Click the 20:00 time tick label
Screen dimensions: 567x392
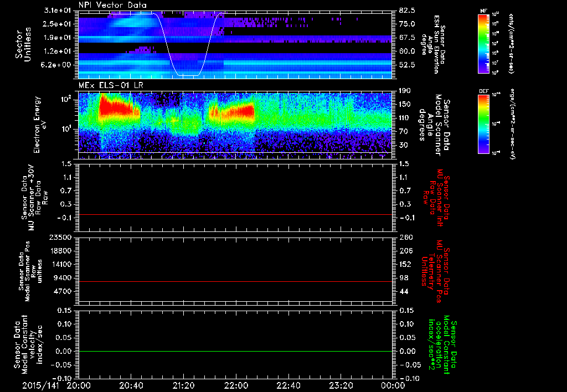point(79,385)
